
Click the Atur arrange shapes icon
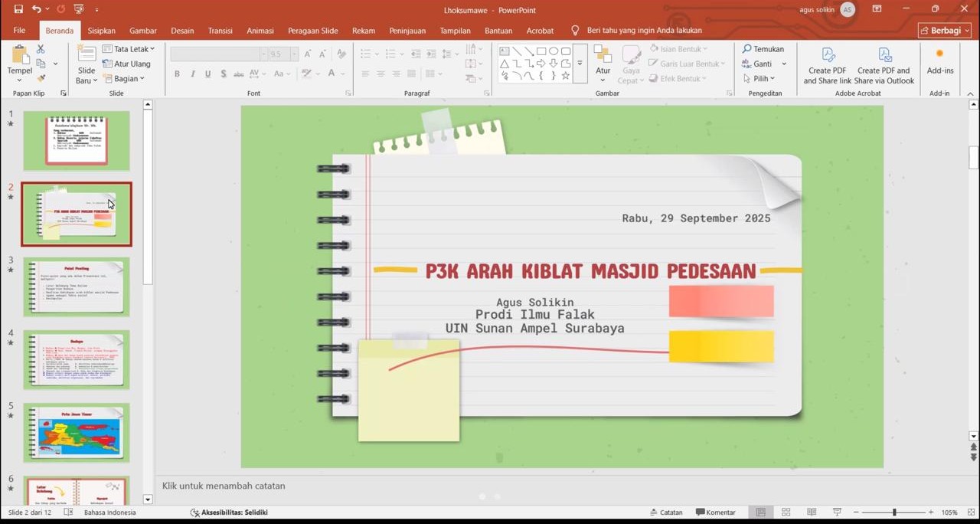coord(603,60)
